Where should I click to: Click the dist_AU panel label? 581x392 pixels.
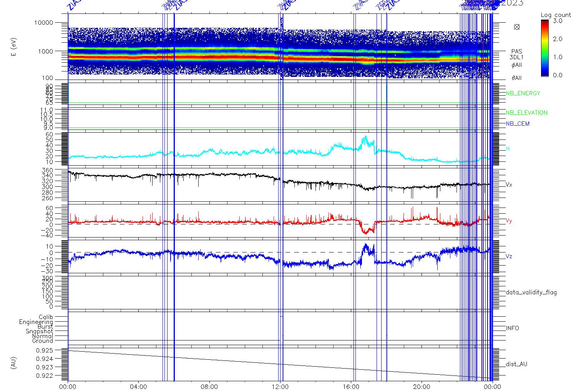tap(516, 364)
